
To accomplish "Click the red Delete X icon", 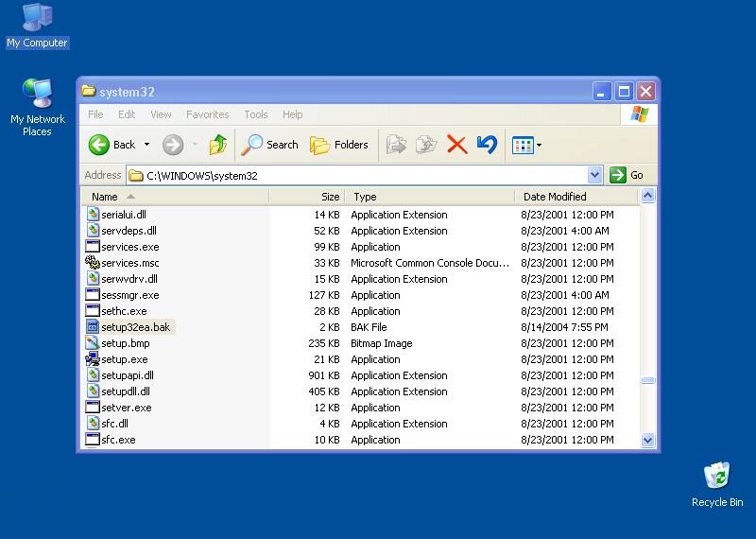I will tap(456, 145).
